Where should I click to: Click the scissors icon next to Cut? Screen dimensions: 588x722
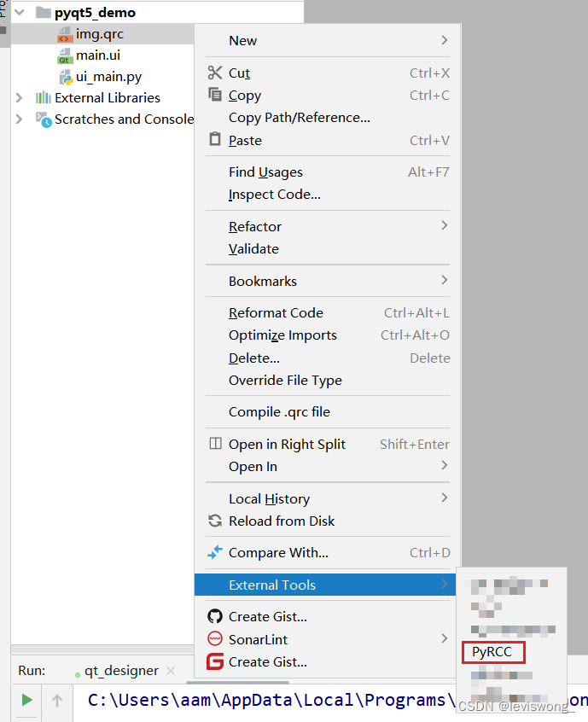point(214,73)
